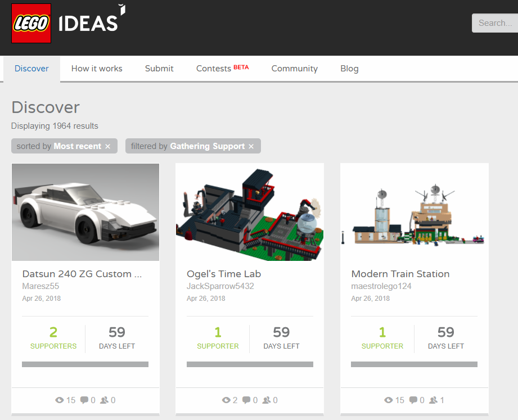Visit JackSparrow5432 user profile
Viewport: 518px width, 420px height.
(x=220, y=286)
